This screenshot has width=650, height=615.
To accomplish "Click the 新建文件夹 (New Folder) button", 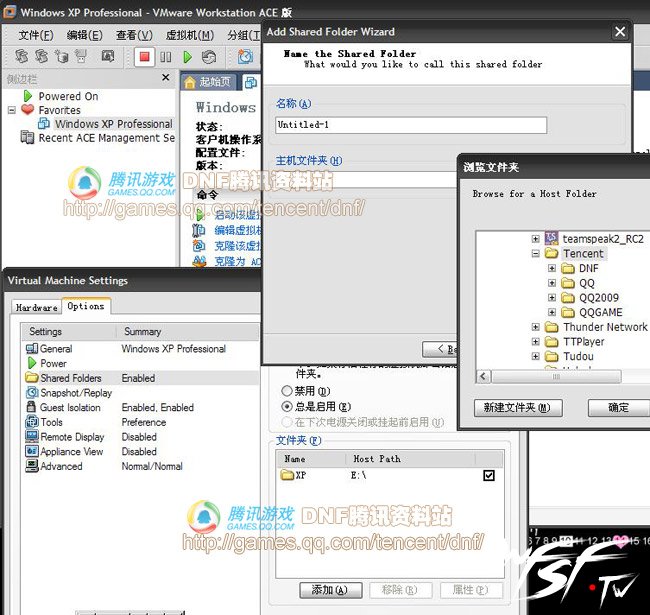I will coord(517,408).
